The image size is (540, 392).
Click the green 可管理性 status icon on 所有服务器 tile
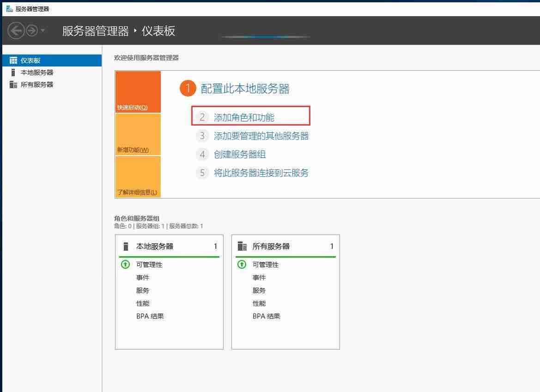tap(241, 265)
